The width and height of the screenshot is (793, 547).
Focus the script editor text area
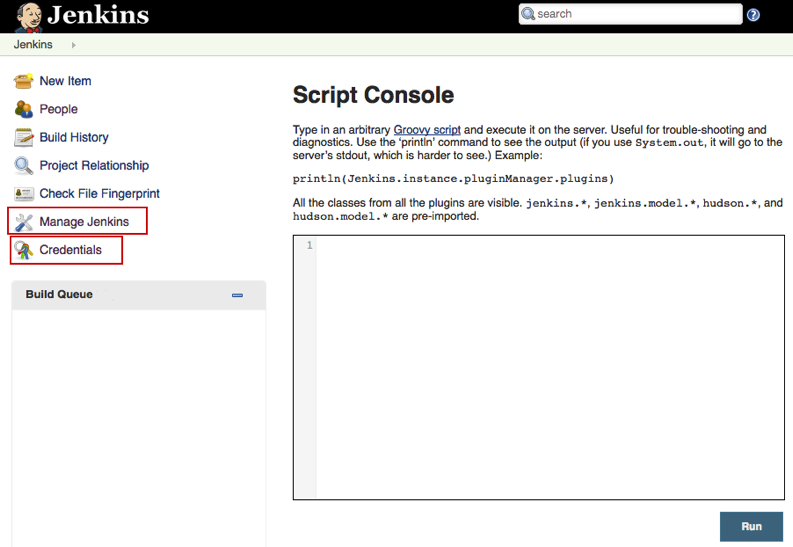550,366
